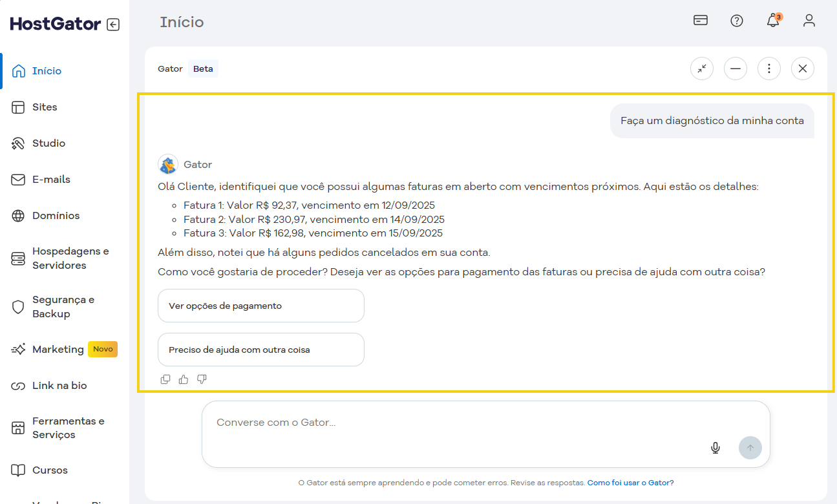
Task: Open the help question mark icon
Action: click(x=736, y=21)
